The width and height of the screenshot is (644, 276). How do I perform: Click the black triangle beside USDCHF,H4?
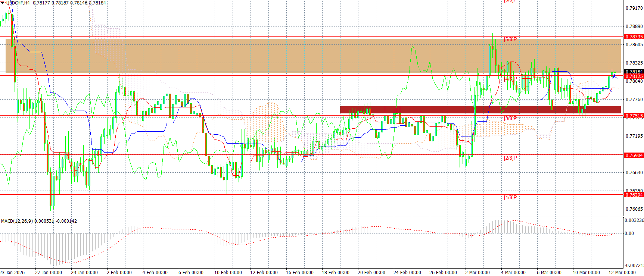coord(3,3)
